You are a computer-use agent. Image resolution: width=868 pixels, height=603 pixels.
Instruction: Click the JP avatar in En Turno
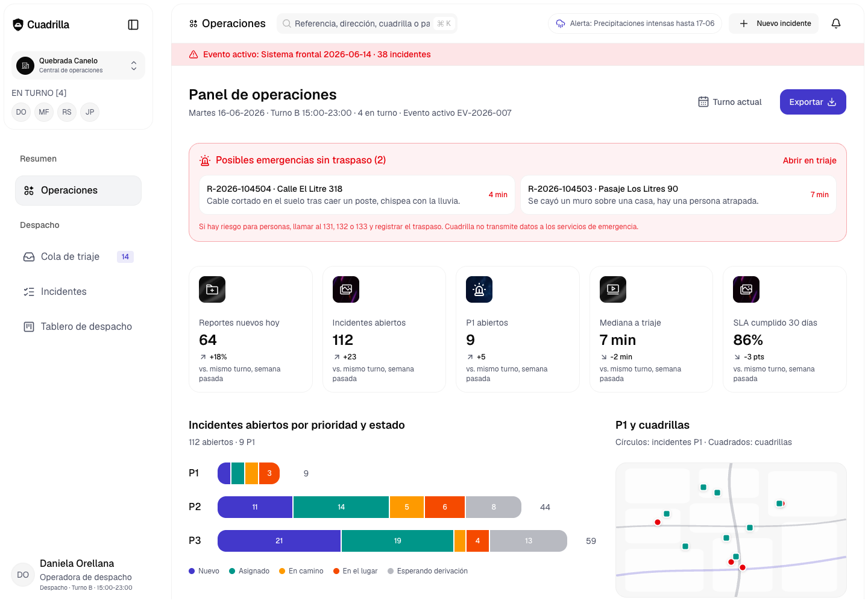90,112
